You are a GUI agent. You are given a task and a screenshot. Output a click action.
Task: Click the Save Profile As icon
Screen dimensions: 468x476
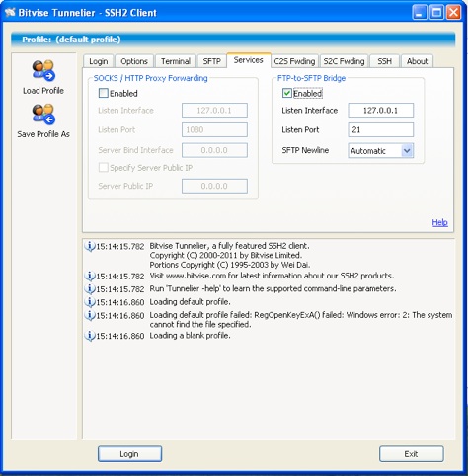(x=43, y=115)
